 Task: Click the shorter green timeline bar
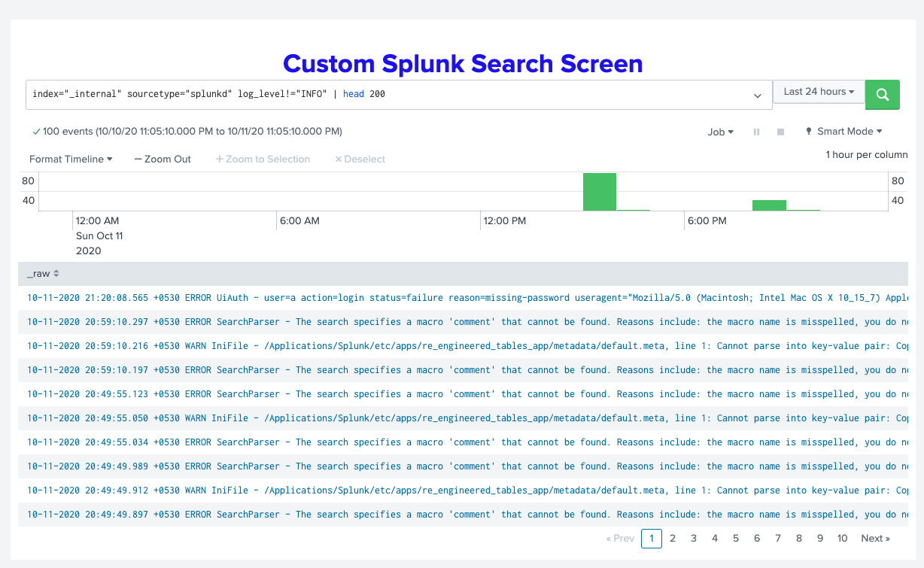769,205
